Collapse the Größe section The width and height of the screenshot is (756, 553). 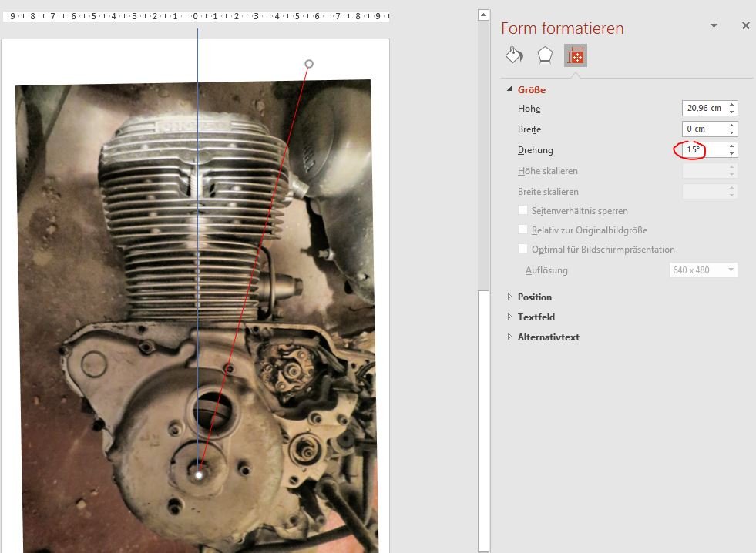click(x=509, y=90)
